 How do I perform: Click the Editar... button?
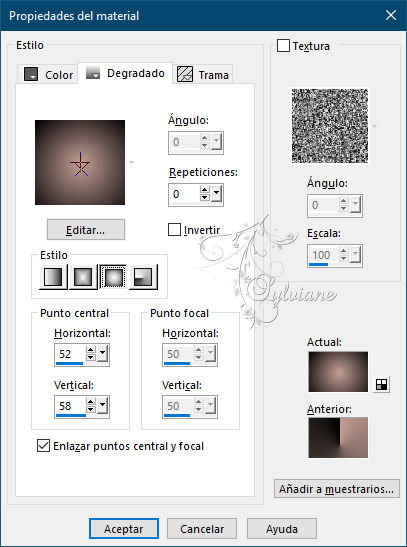[x=86, y=230]
